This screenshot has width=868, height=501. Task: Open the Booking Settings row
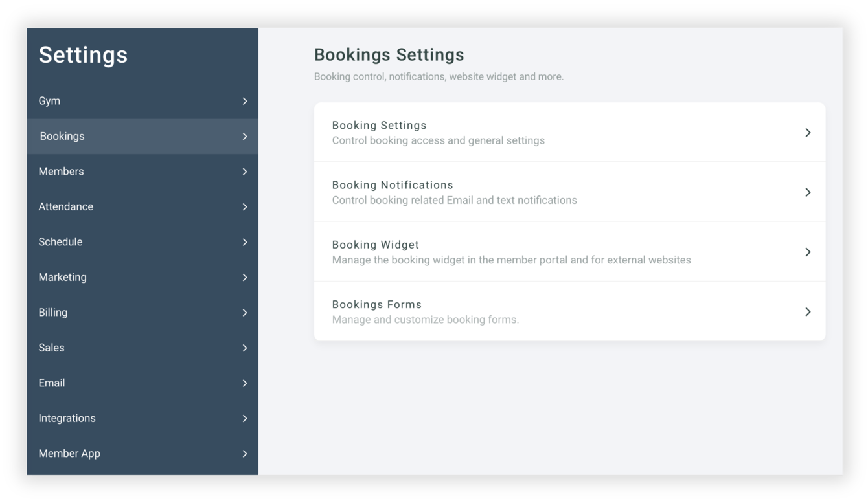[569, 132]
